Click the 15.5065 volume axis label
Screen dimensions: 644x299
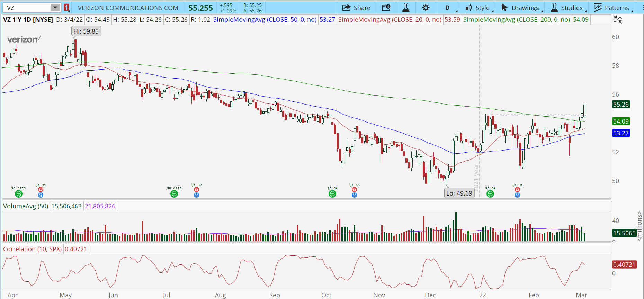point(624,233)
